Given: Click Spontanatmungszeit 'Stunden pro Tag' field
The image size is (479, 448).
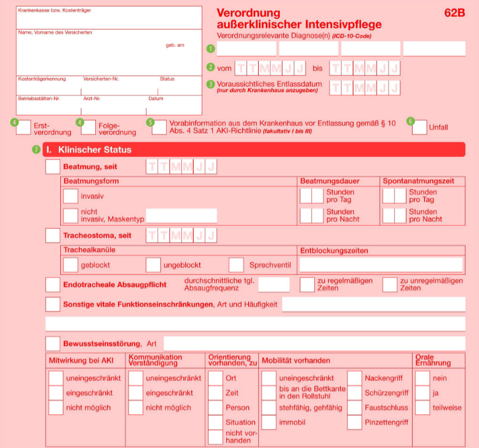Looking at the screenshot, I should tap(394, 196).
